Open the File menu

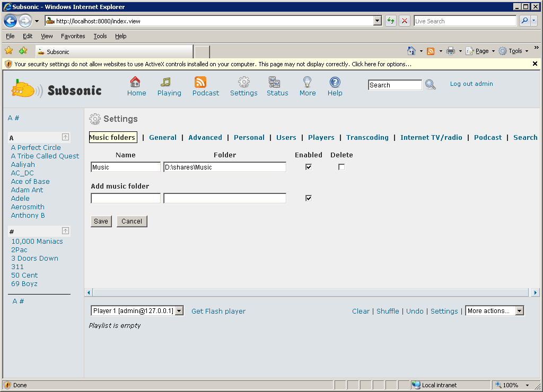10,36
